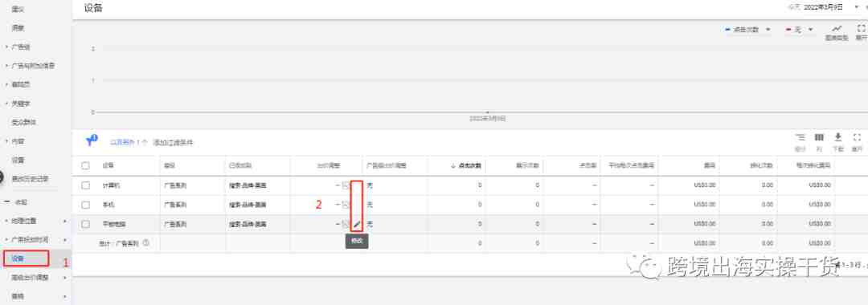Click help icon next to total row
This screenshot has height=305, width=868.
point(146,242)
